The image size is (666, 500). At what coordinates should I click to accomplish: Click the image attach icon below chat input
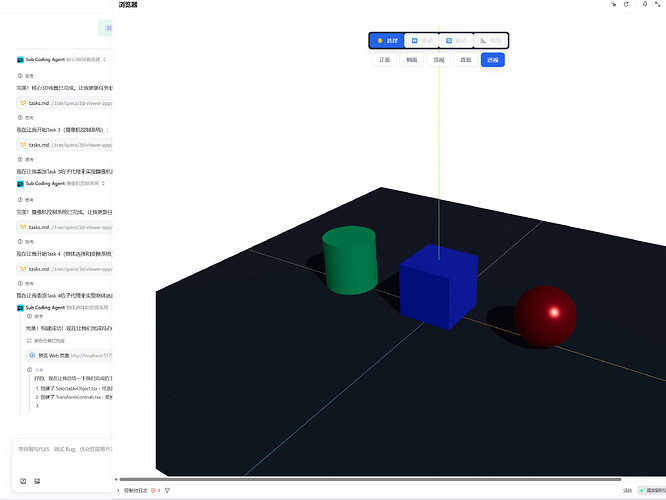pyautogui.click(x=37, y=481)
